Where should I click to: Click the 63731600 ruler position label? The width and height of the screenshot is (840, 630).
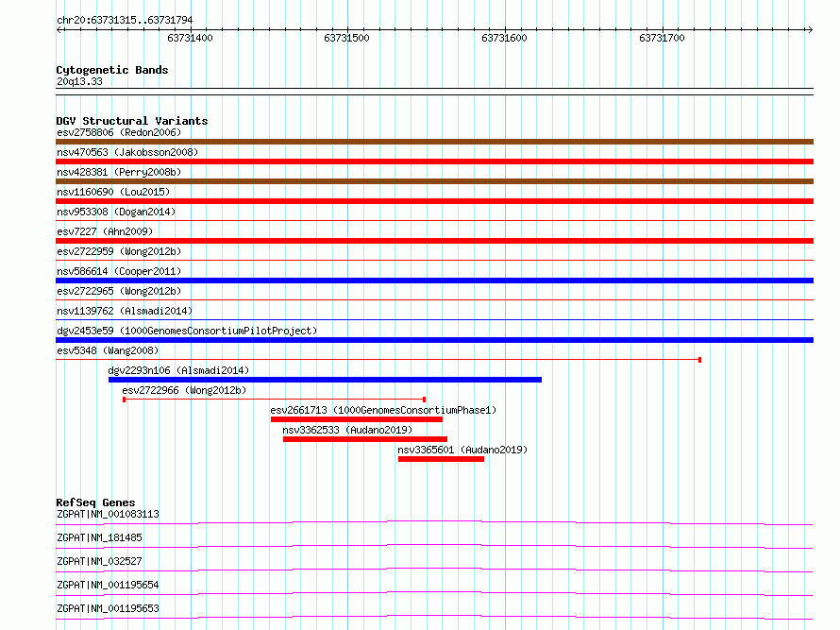coord(504,38)
